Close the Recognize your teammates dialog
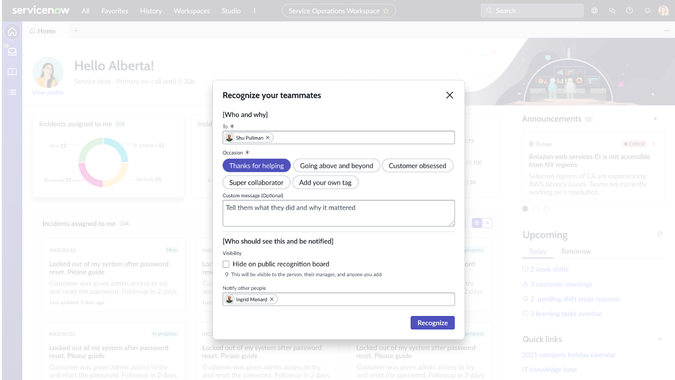 tap(449, 95)
